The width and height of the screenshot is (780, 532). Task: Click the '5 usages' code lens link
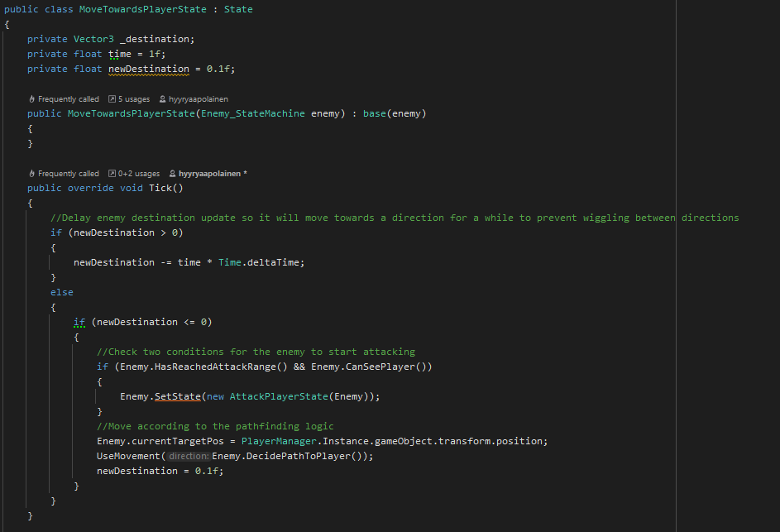click(134, 99)
